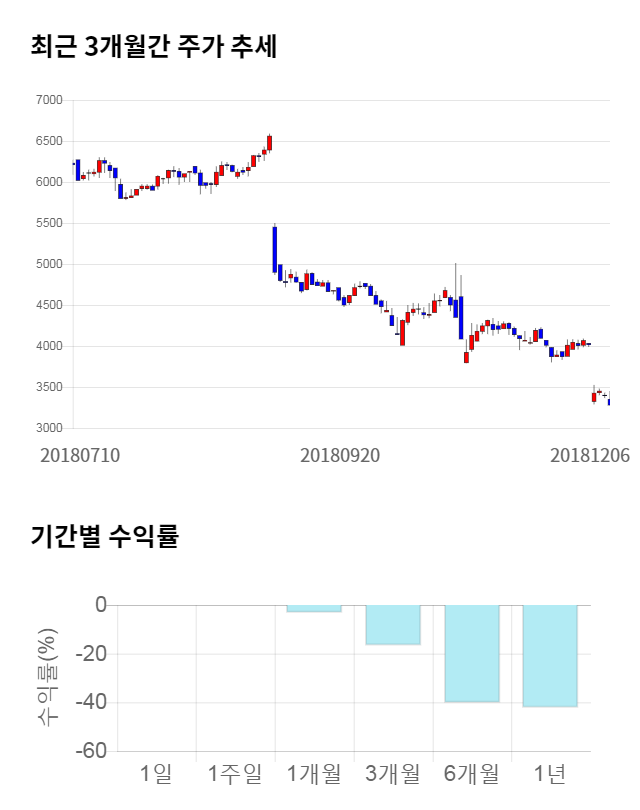Select the 20180710 date label

pyautogui.click(x=80, y=454)
